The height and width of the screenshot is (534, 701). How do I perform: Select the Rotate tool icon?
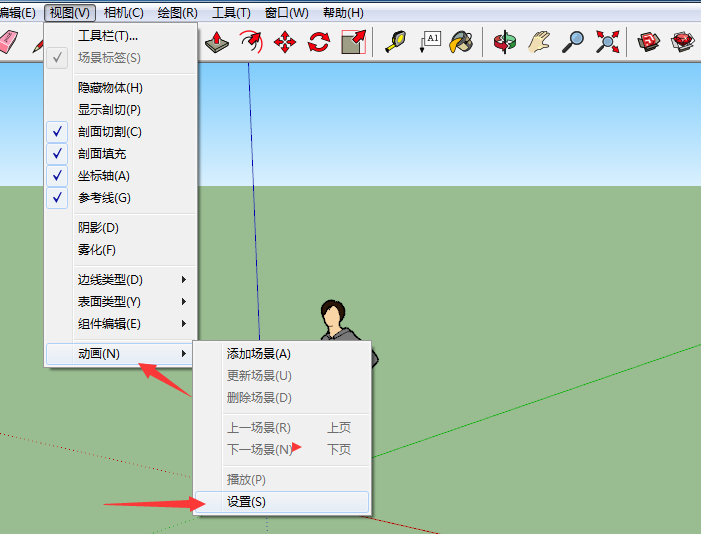[x=319, y=42]
